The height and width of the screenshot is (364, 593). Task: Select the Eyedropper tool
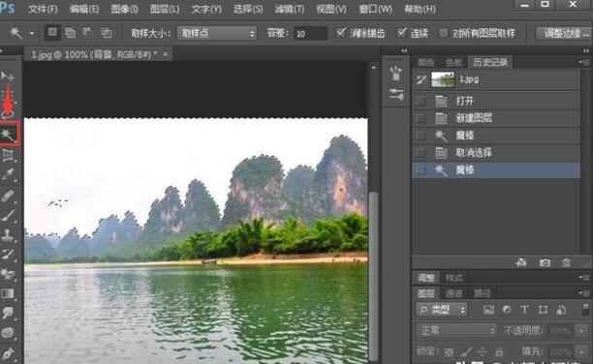point(8,174)
